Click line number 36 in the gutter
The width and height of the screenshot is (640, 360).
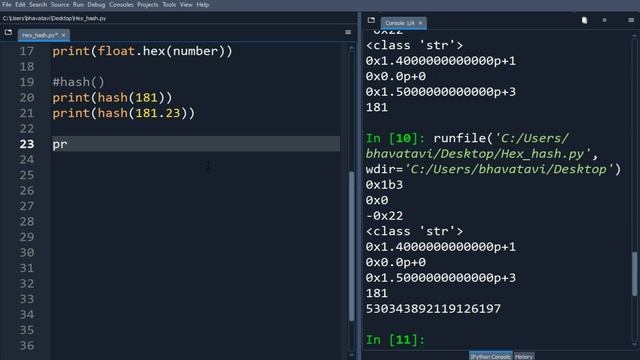(x=27, y=346)
